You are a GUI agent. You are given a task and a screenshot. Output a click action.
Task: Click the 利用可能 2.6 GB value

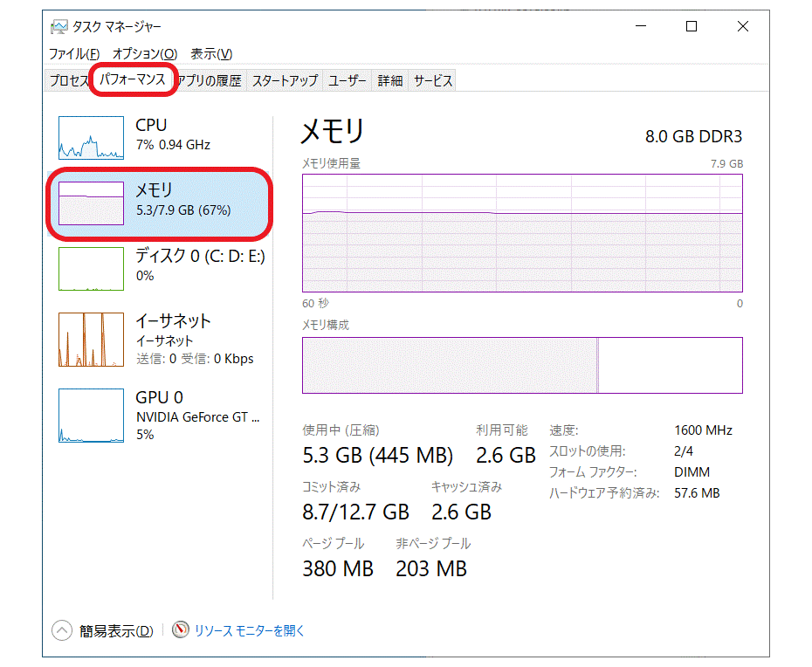506,455
